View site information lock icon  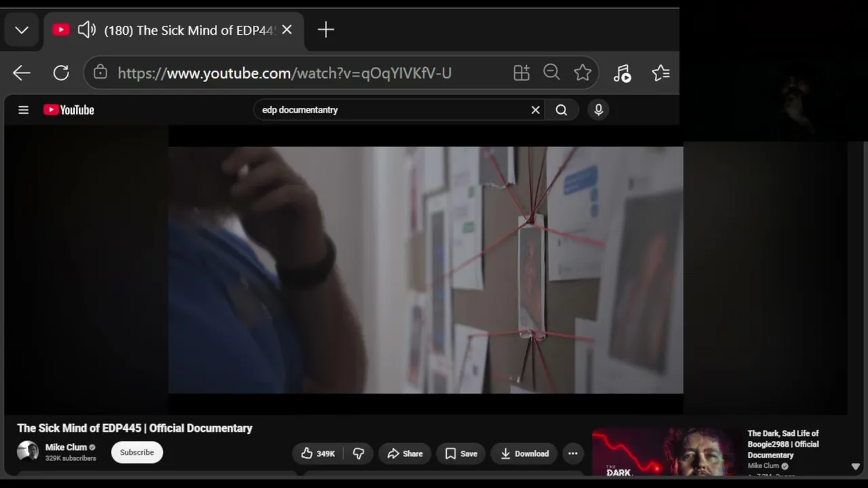[100, 73]
